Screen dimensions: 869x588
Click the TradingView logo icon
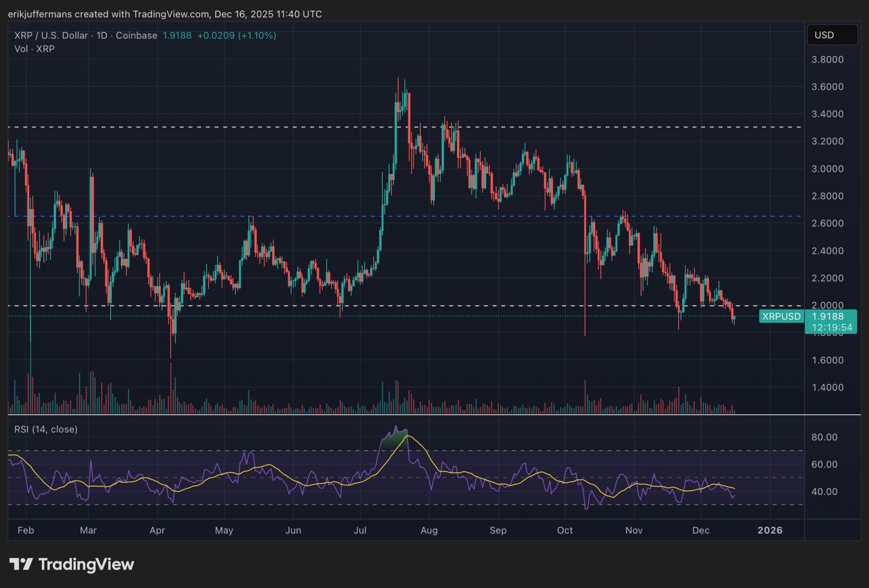tap(21, 564)
